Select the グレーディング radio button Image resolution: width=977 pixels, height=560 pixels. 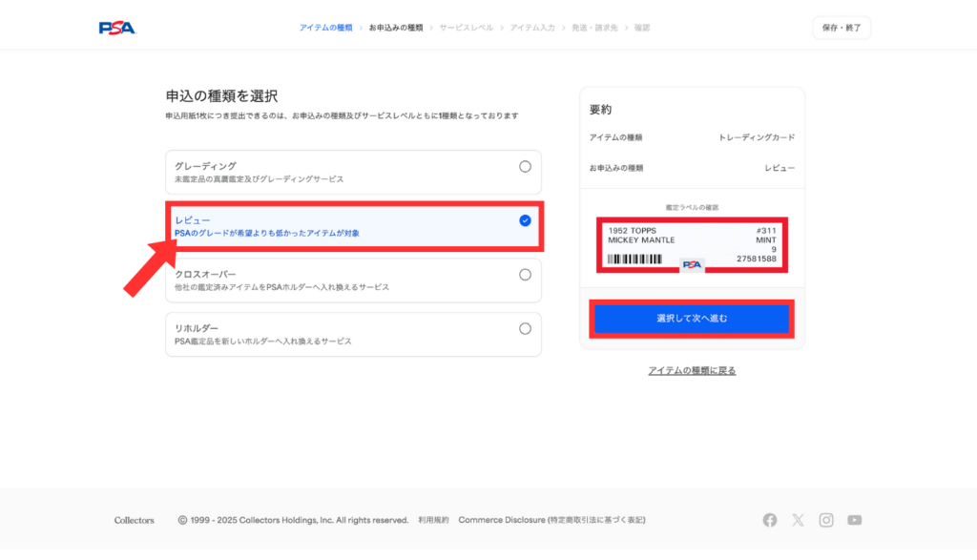[x=526, y=166]
